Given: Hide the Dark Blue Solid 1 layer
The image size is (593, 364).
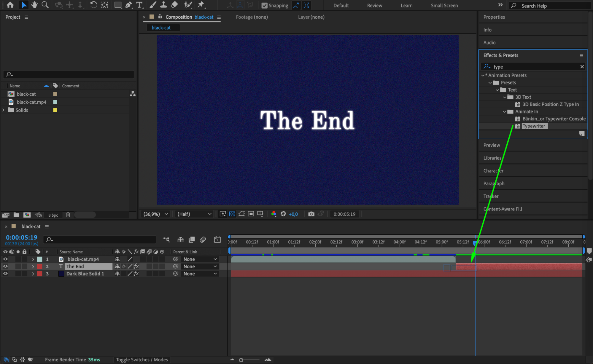Looking at the screenshot, I should (x=5, y=274).
